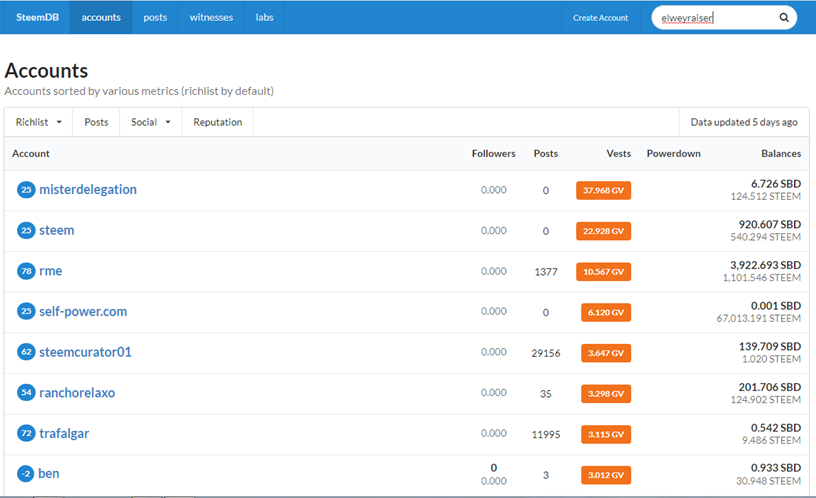Click the reputation badge -2 beside ben
816x498 pixels.
(26, 474)
